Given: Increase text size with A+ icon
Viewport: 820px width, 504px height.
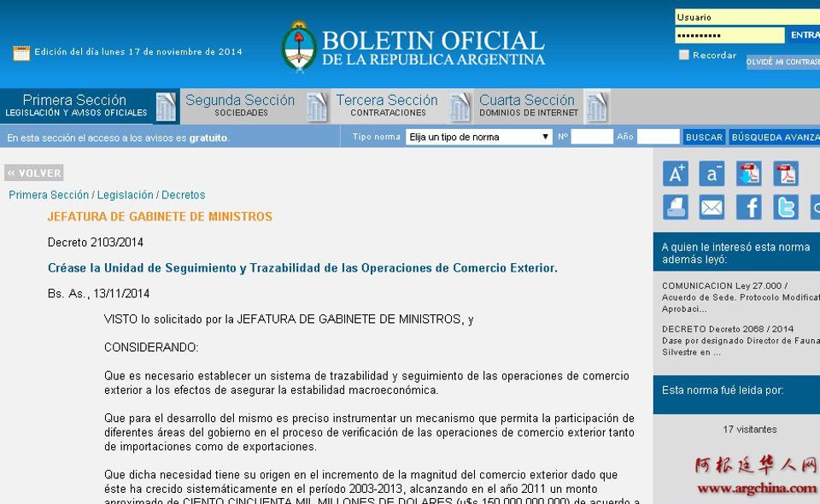Looking at the screenshot, I should pyautogui.click(x=675, y=173).
